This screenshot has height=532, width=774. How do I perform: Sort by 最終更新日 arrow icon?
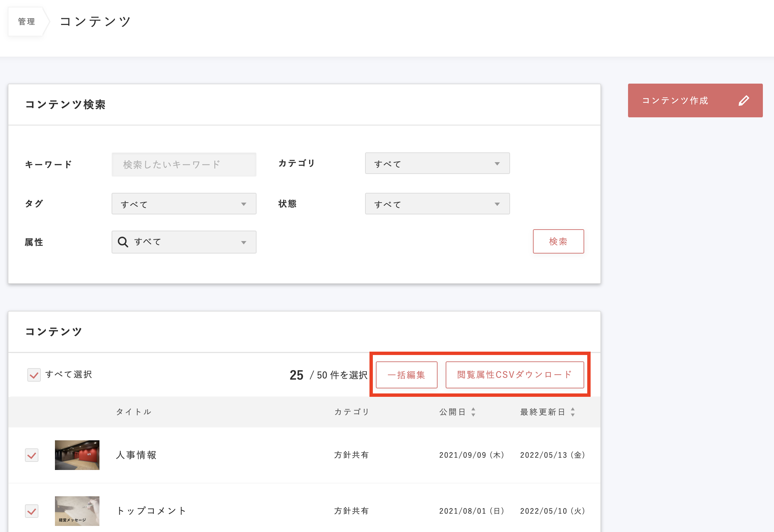pyautogui.click(x=573, y=412)
